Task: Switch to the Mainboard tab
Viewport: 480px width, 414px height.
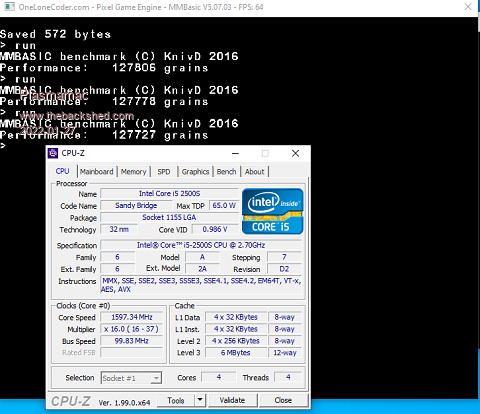Action: pyautogui.click(x=97, y=172)
